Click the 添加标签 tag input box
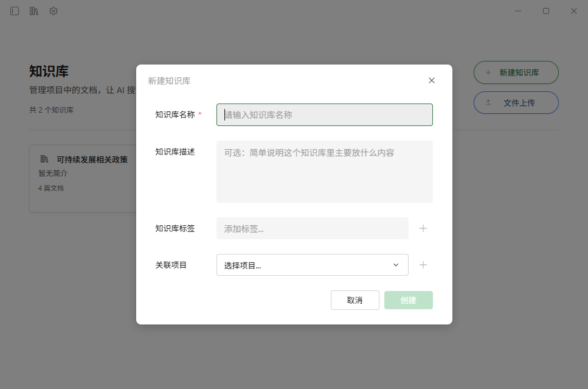Viewport: 588px width, 389px height. pos(312,228)
